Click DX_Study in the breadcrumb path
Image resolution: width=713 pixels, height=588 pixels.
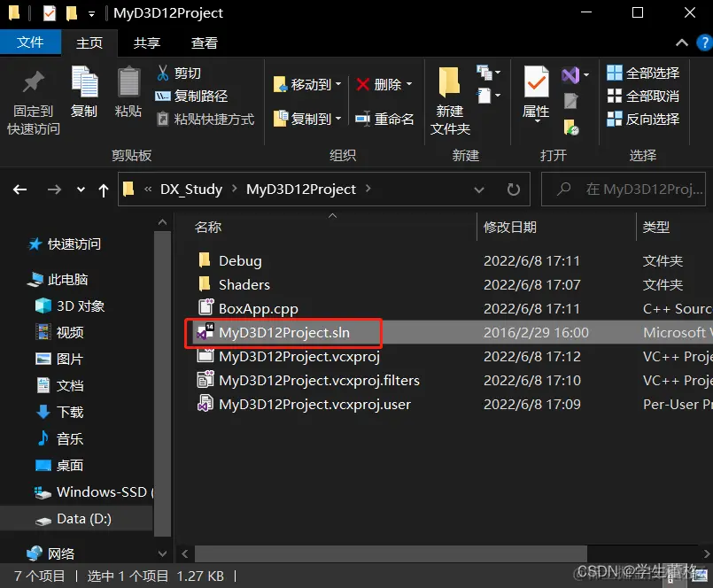[x=191, y=190]
